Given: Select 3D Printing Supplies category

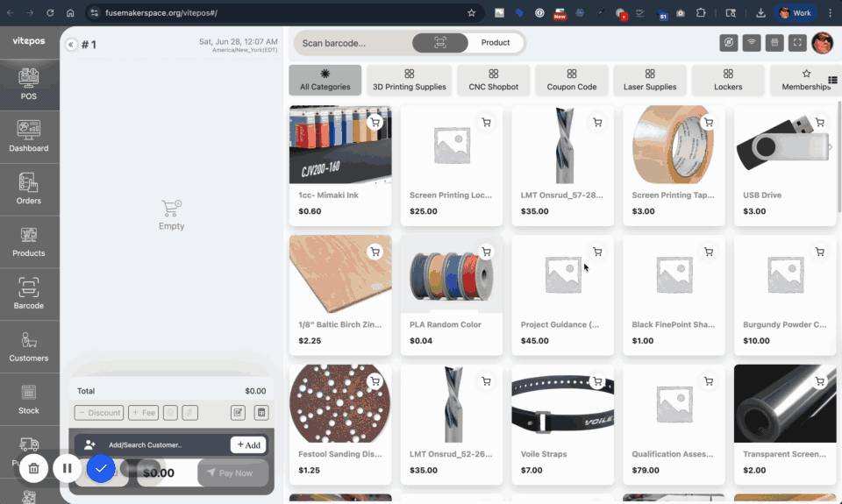Looking at the screenshot, I should coord(410,80).
